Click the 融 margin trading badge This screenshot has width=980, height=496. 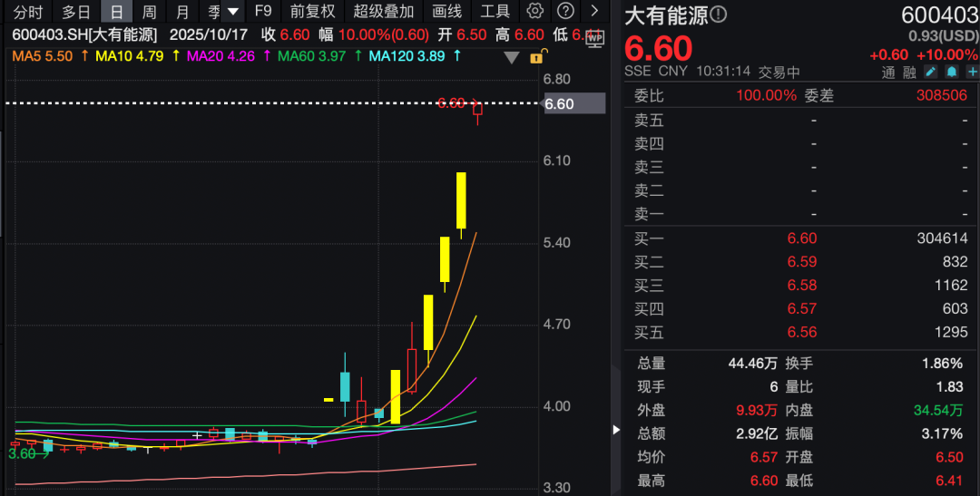[910, 72]
